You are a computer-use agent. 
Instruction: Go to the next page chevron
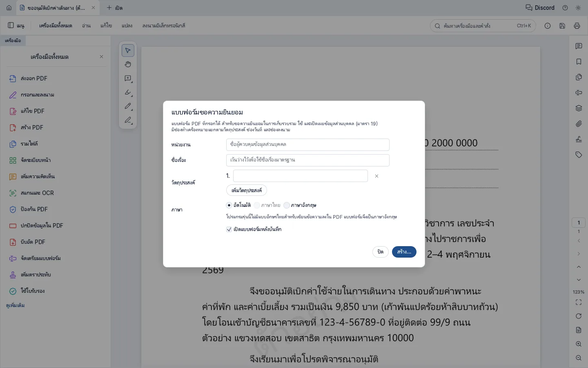pos(579,254)
